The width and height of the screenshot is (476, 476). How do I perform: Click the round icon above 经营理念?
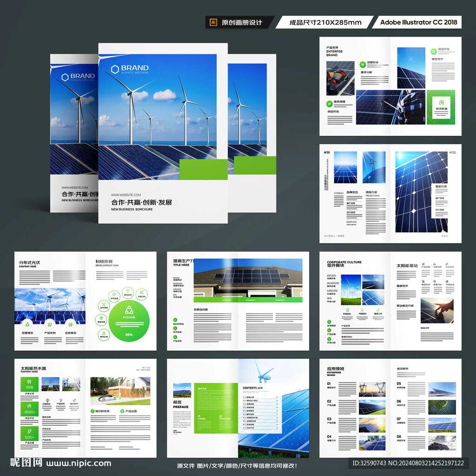tap(27, 324)
